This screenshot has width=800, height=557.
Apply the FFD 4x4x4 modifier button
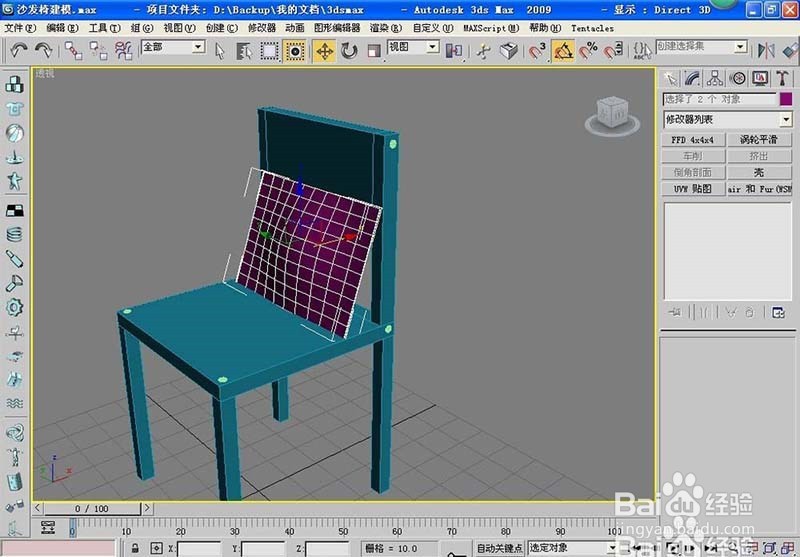(693, 140)
